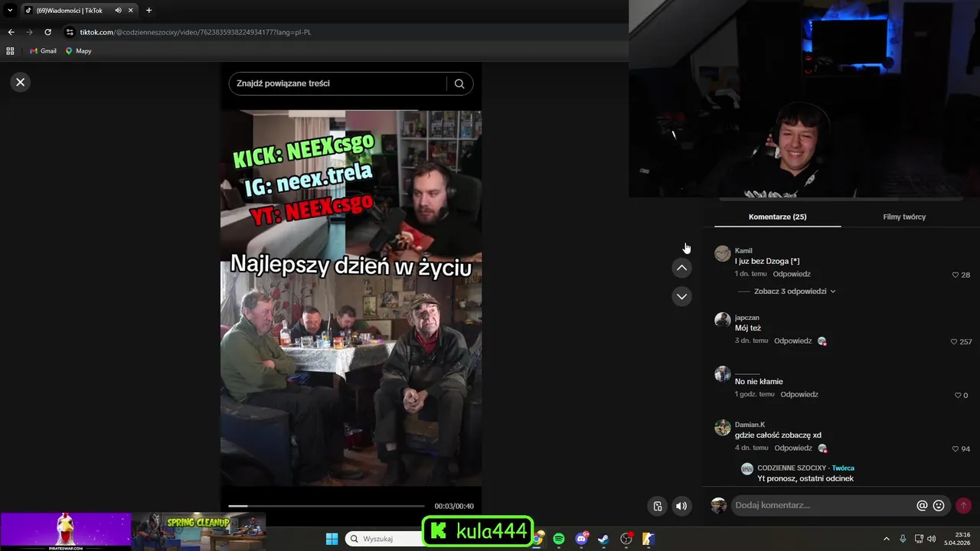Viewport: 980px width, 551px height.
Task: Open Discord from the taskbar
Action: pyautogui.click(x=581, y=539)
